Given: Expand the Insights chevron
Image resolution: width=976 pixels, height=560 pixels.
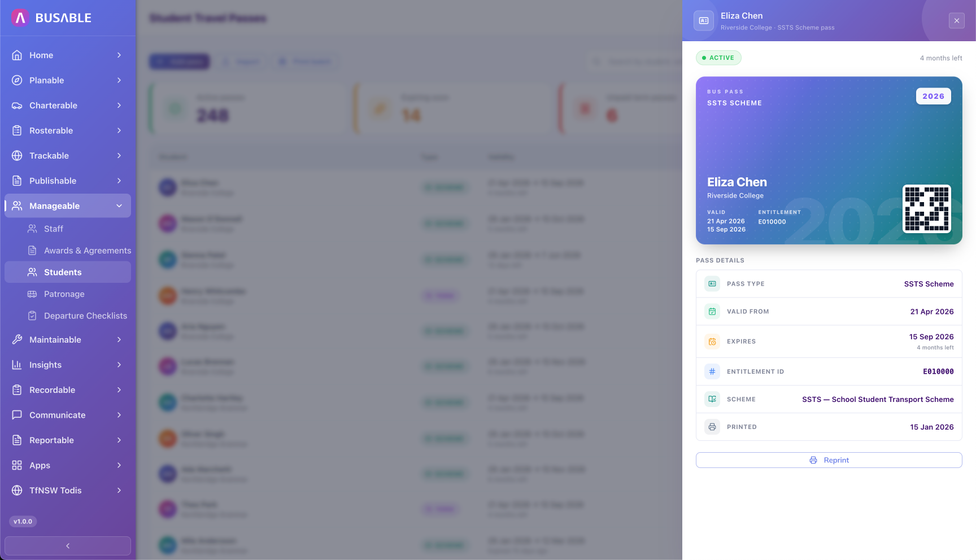Looking at the screenshot, I should [119, 365].
